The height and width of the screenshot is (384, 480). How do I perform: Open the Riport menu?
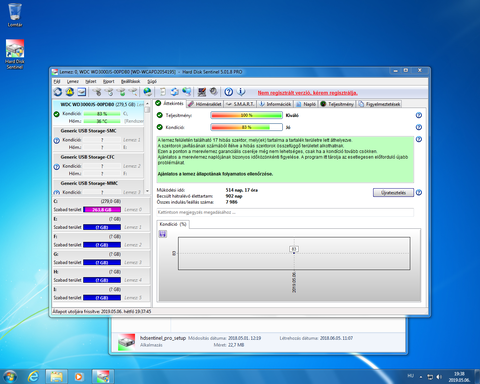click(x=109, y=81)
